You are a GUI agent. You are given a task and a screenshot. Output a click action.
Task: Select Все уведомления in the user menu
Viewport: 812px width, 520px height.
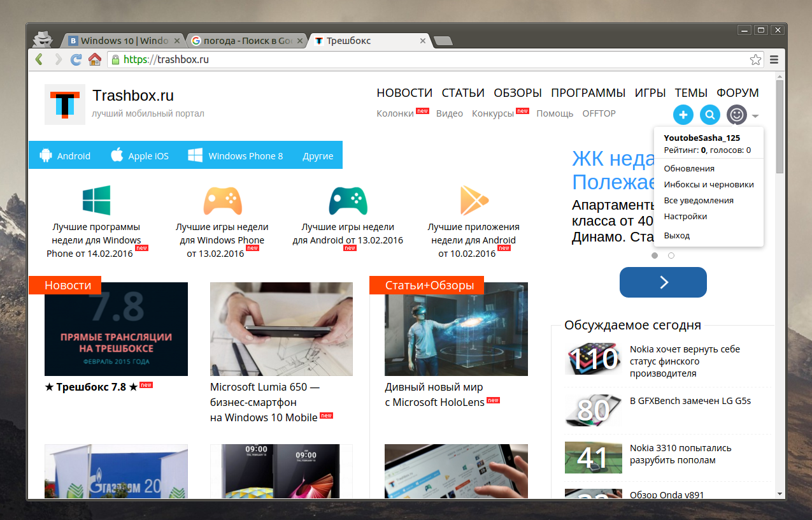699,201
